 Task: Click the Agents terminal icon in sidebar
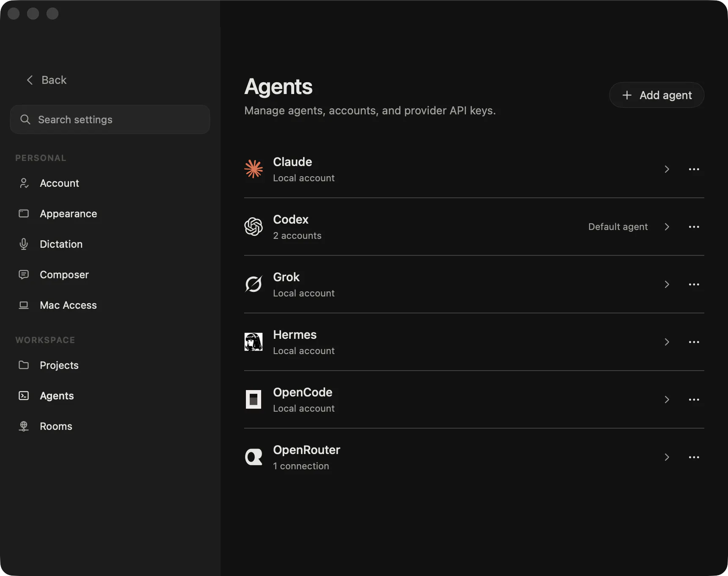pyautogui.click(x=24, y=396)
